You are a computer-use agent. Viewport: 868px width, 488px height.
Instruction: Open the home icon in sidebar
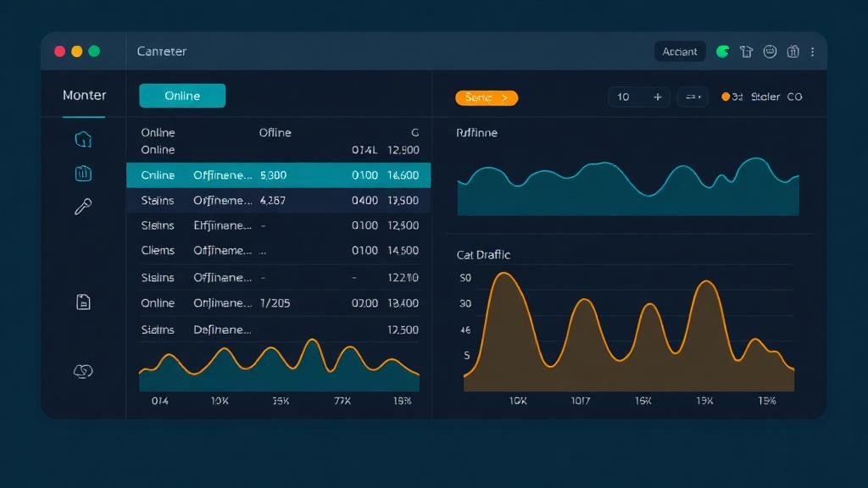[83, 139]
